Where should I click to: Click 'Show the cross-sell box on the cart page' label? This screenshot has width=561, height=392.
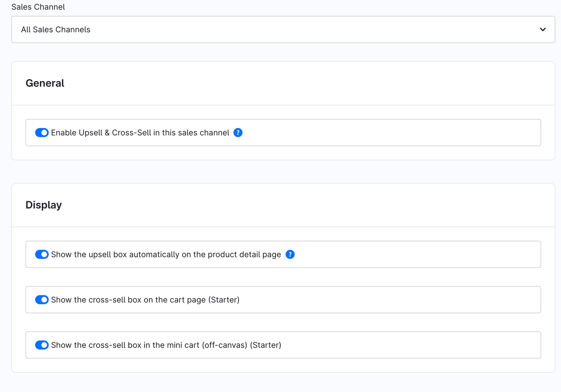point(145,300)
